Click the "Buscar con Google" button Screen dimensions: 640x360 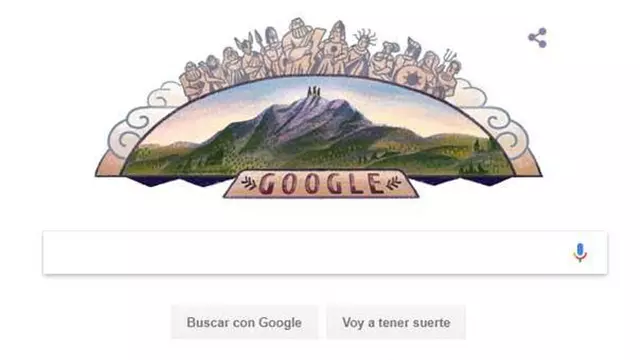(244, 322)
